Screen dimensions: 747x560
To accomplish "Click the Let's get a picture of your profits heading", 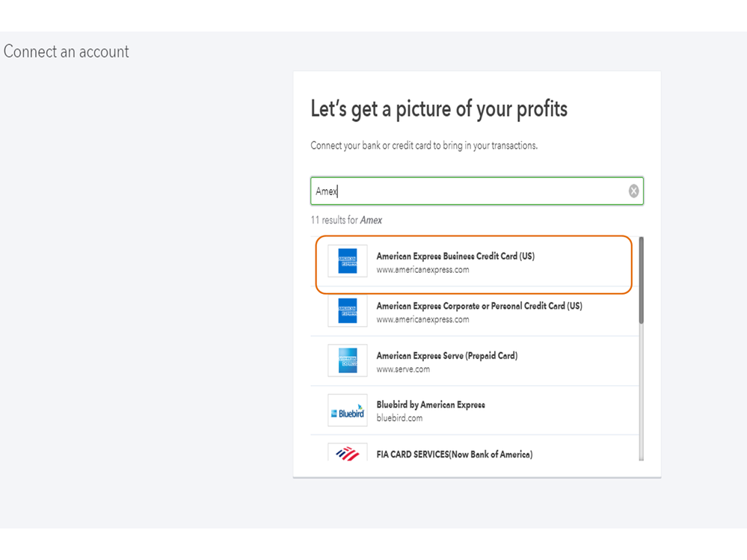I will tap(439, 109).
